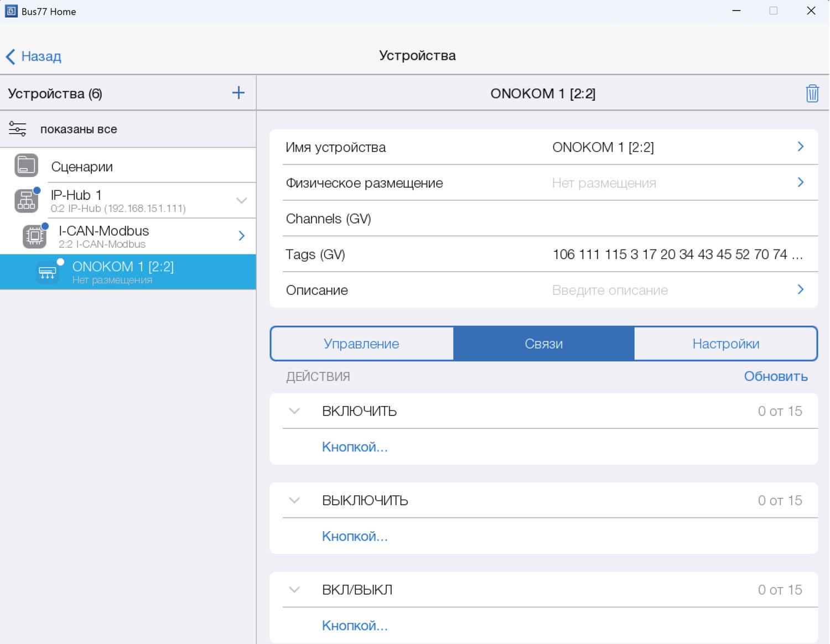Viewport: 830px width, 644px height.
Task: Click the Bus77 Home app icon
Action: click(11, 11)
